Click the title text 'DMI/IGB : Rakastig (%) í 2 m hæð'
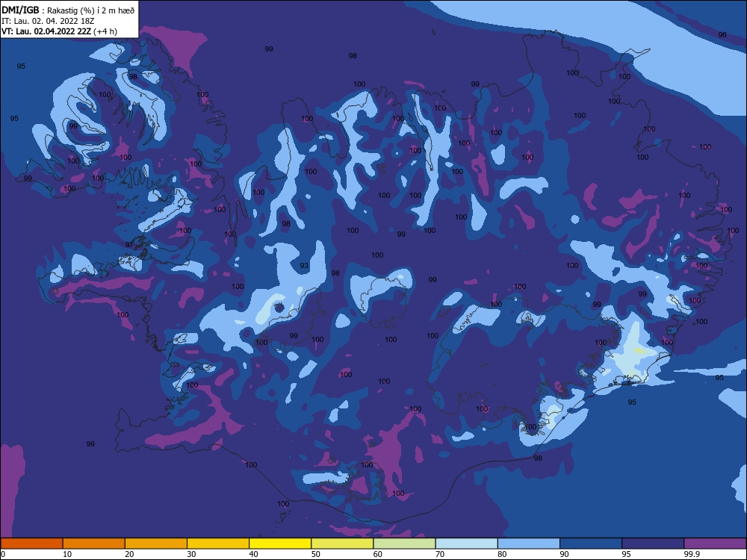 68,10
